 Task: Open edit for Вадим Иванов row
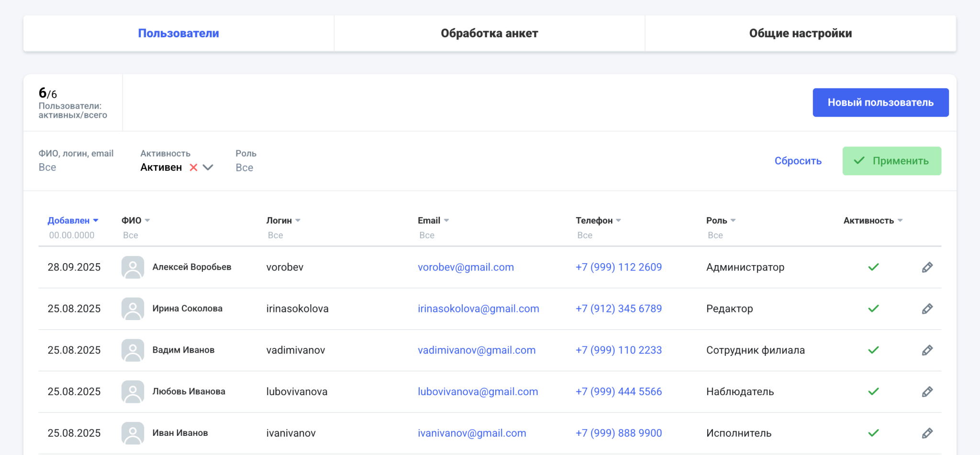click(927, 350)
